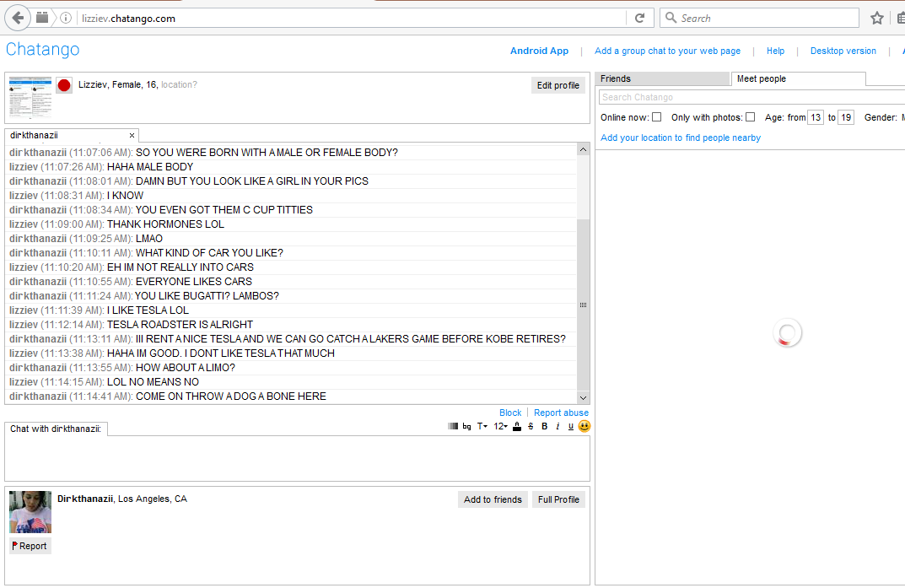Screen dimensions: 905x588
Task: Go back with the browser back arrow
Action: (18, 18)
